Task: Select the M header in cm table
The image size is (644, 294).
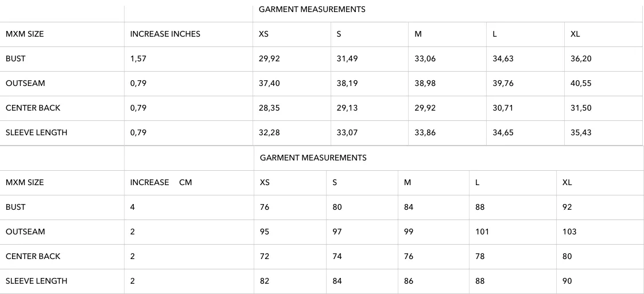Action: coord(408,182)
